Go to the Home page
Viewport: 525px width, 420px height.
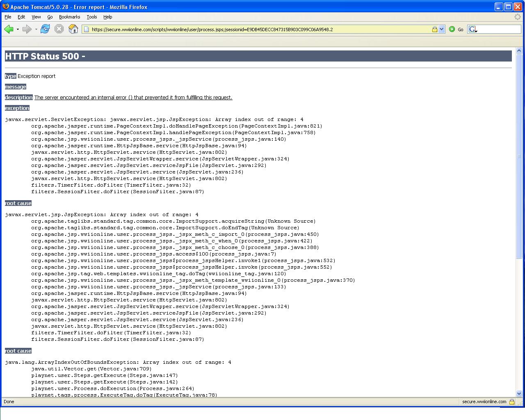[73, 29]
